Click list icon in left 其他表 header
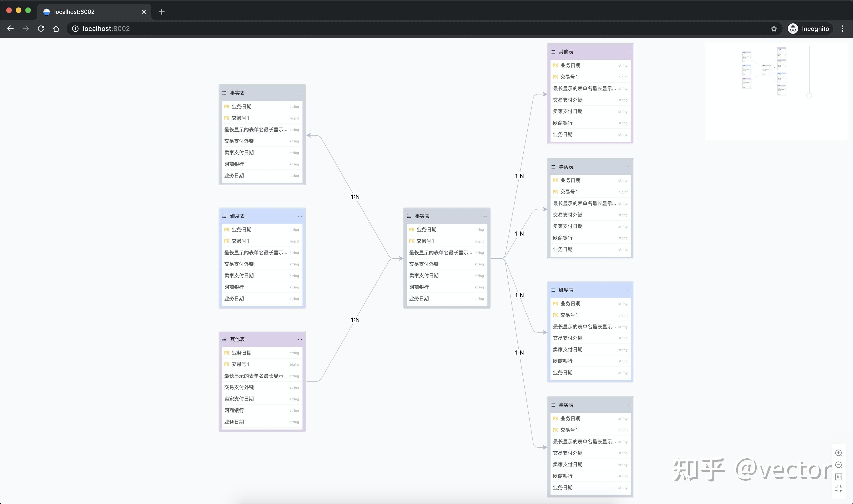Image resolution: width=853 pixels, height=504 pixels. (x=224, y=339)
